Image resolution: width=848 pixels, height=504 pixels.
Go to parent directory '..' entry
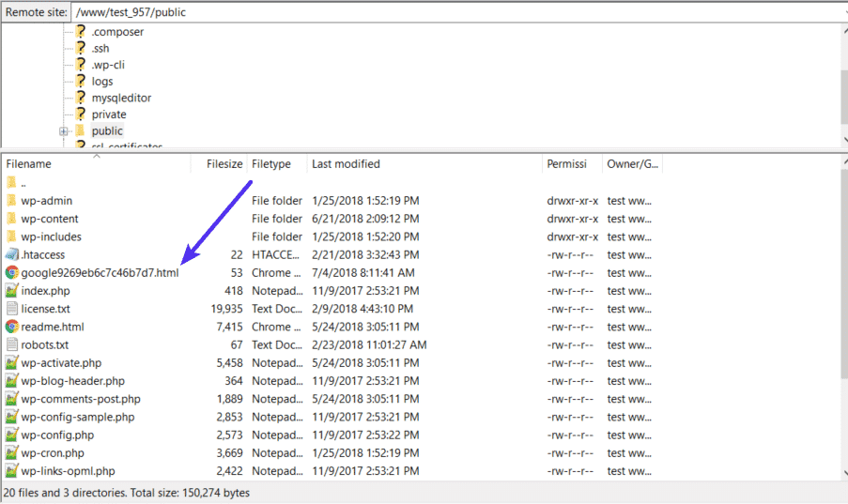click(23, 183)
